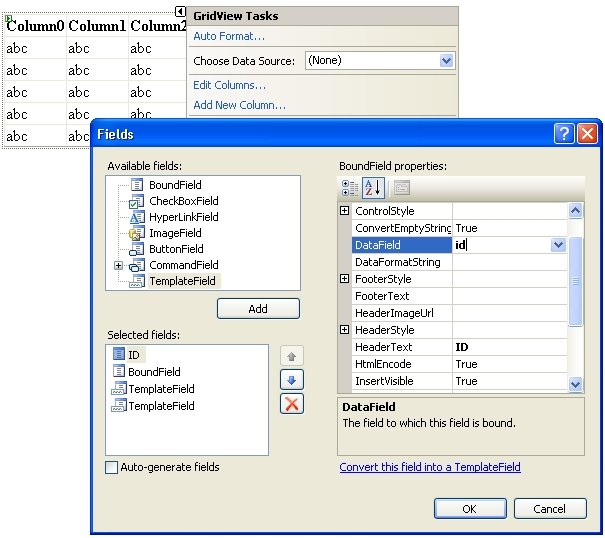Select the ConvertEmptyString property row
Viewport: 605px width, 538px height.
coord(460,228)
